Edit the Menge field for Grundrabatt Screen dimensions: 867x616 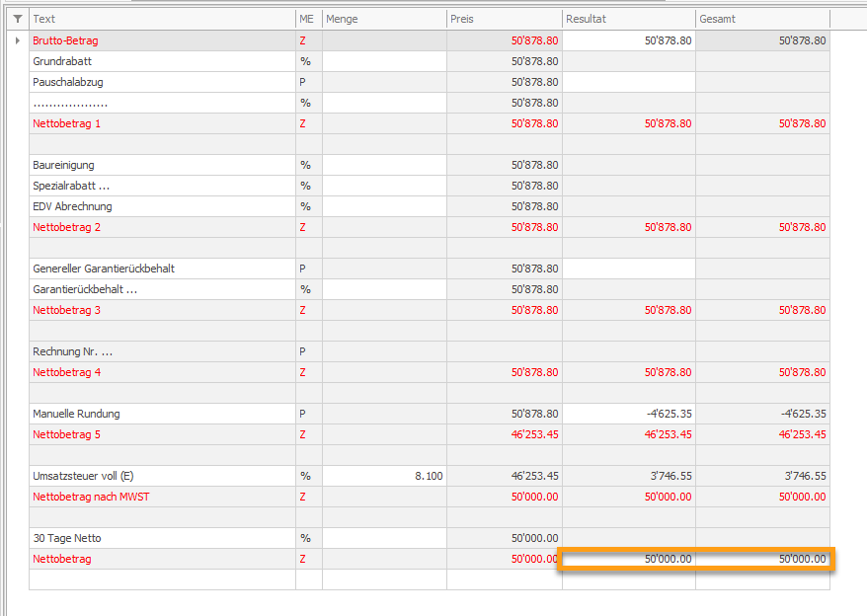(x=384, y=61)
